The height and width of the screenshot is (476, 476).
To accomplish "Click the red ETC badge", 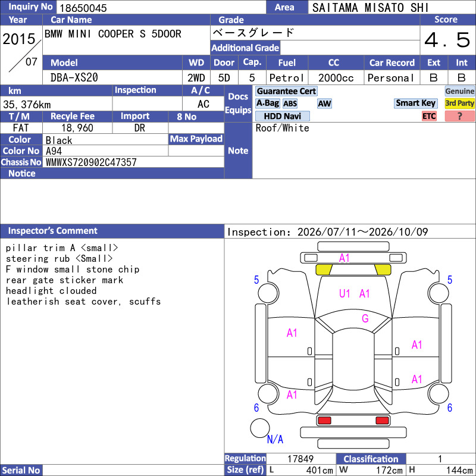I will click(429, 116).
